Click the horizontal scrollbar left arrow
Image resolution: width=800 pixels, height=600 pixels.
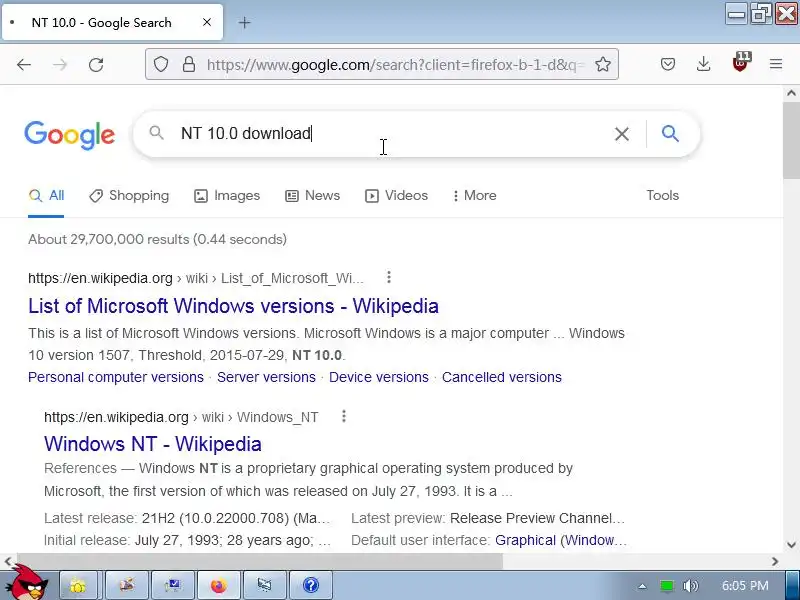[7, 562]
